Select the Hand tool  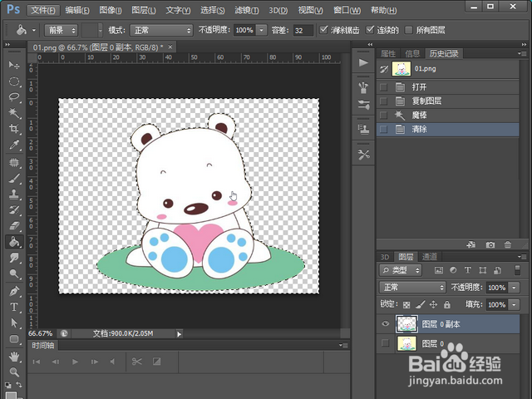tap(14, 357)
